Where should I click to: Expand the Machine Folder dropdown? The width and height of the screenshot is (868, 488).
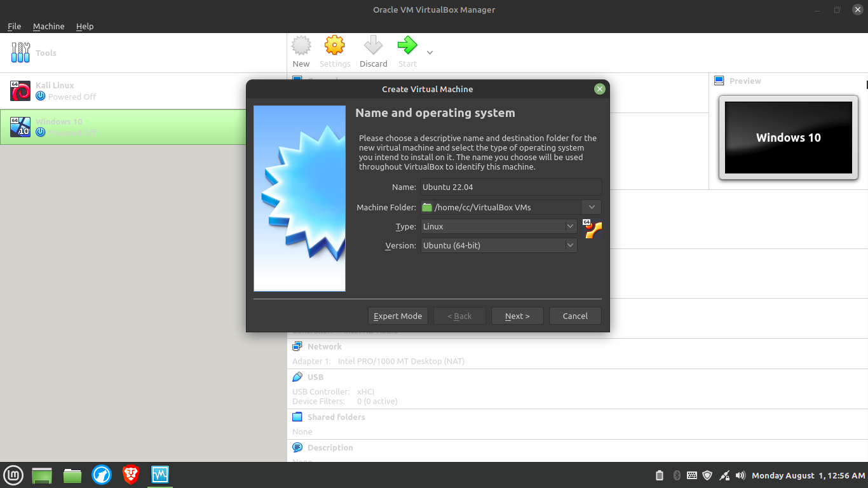click(591, 207)
